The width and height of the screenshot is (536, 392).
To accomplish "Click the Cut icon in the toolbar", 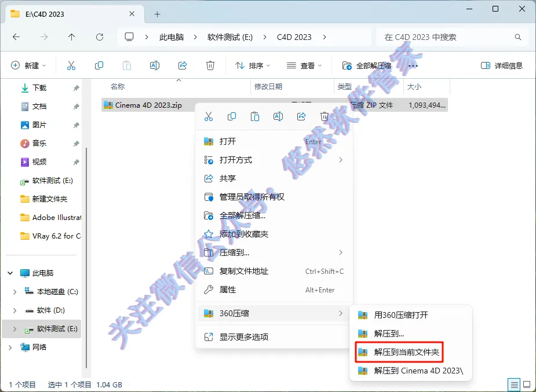I will [x=71, y=65].
